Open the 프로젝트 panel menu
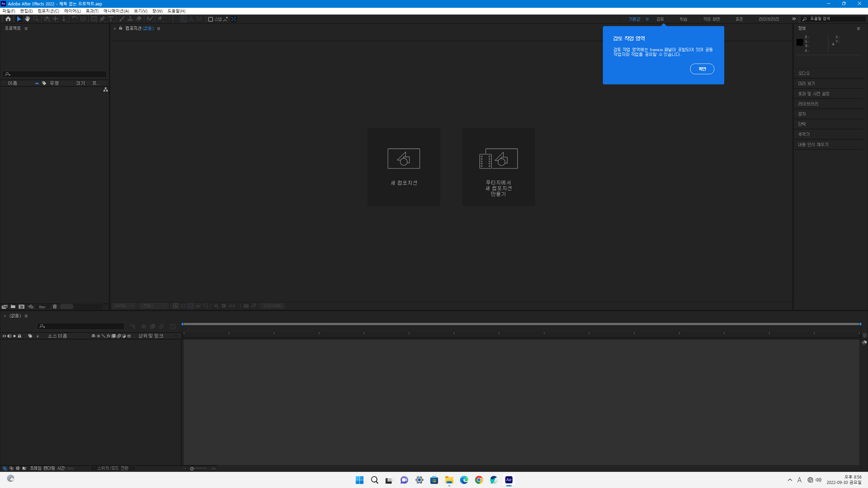Image resolution: width=868 pixels, height=488 pixels. tap(26, 28)
